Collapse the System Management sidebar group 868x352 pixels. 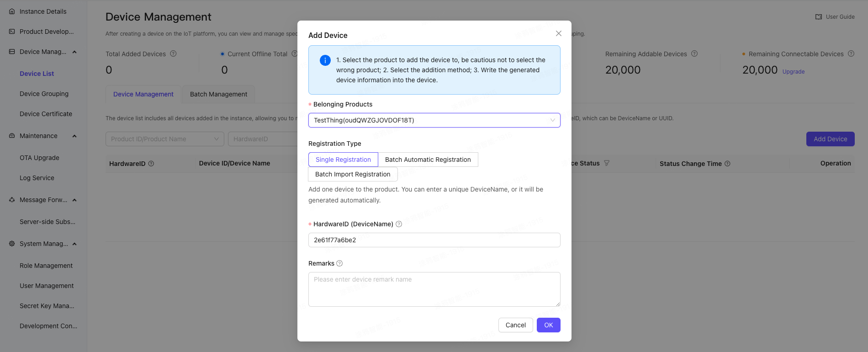(74, 244)
